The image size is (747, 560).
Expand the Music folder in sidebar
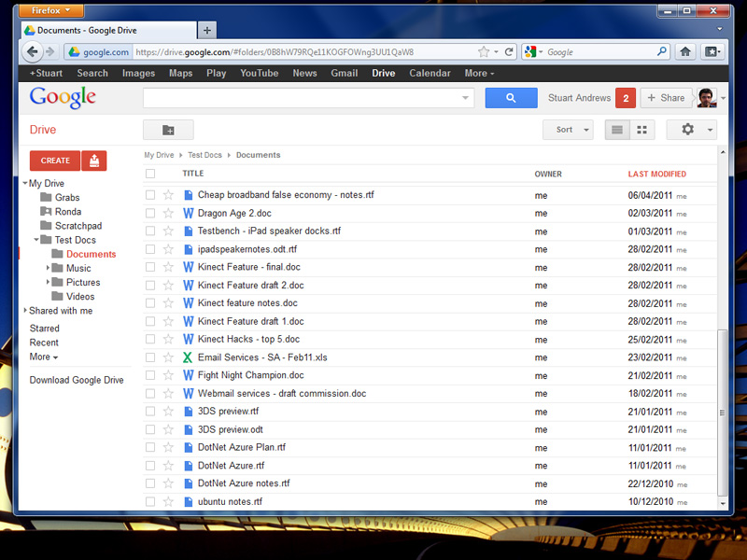48,268
